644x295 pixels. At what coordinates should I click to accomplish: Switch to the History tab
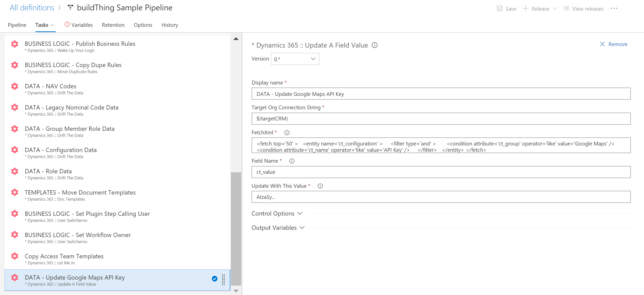tap(169, 25)
